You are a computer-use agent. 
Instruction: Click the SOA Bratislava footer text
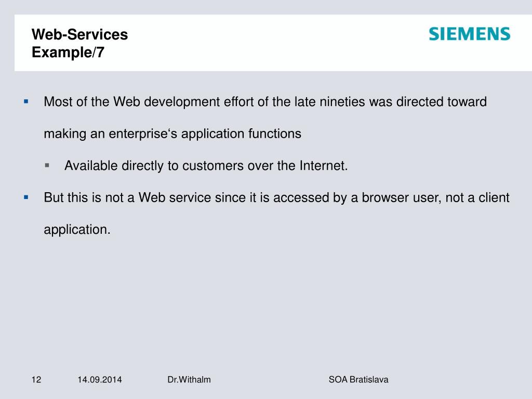click(x=358, y=379)
